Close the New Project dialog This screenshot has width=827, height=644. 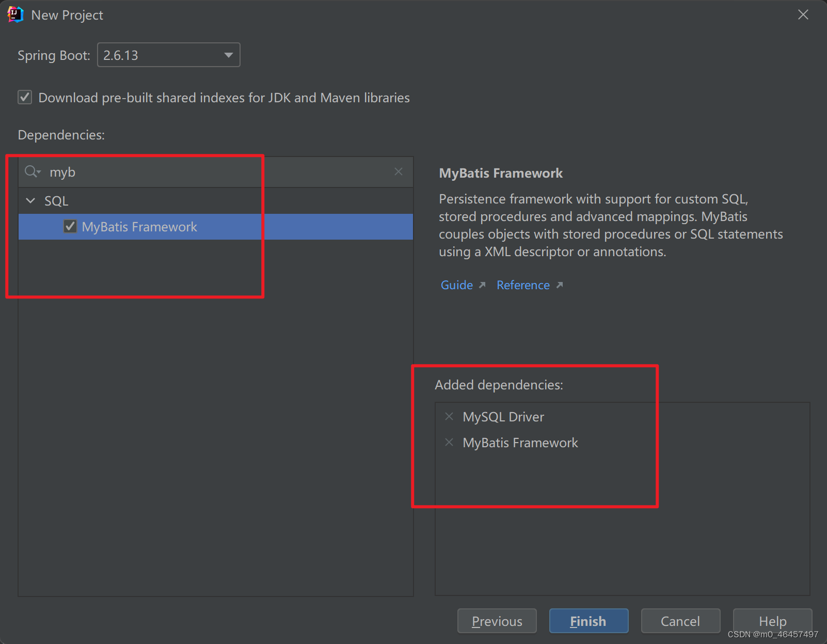click(803, 14)
